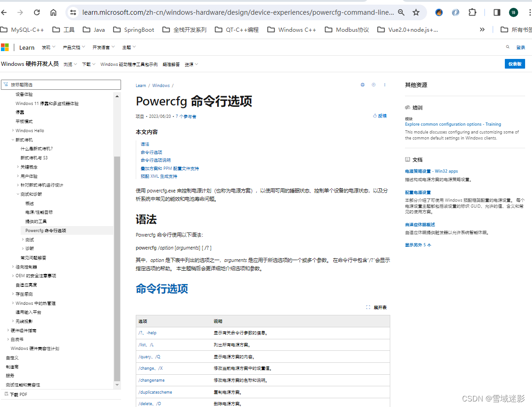This screenshot has height=407, width=532.
Task: Open 常见问题解答 in sidebar tree
Action: click(x=33, y=258)
